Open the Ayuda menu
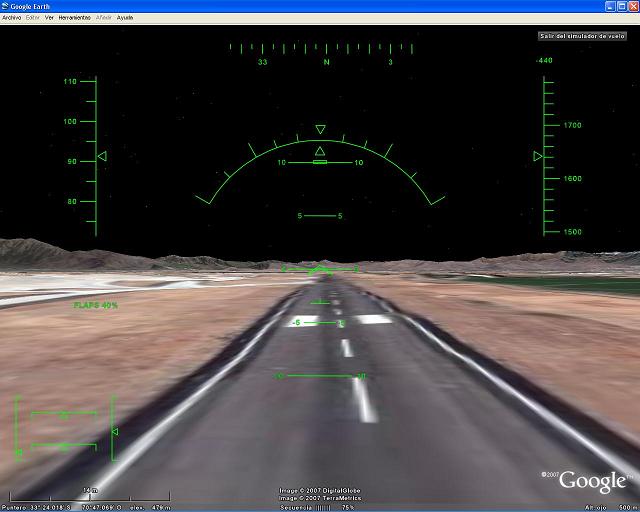 click(125, 18)
